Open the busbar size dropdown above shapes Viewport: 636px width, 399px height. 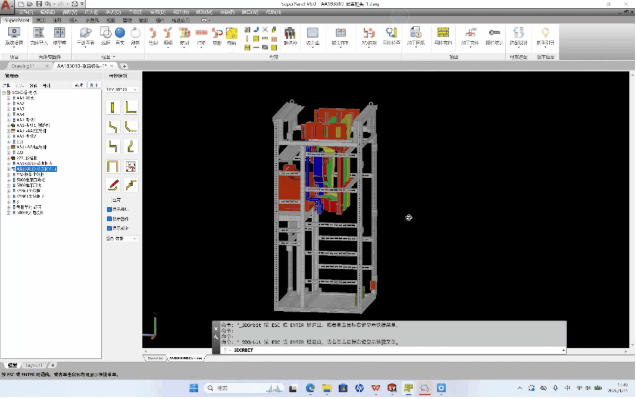point(122,89)
